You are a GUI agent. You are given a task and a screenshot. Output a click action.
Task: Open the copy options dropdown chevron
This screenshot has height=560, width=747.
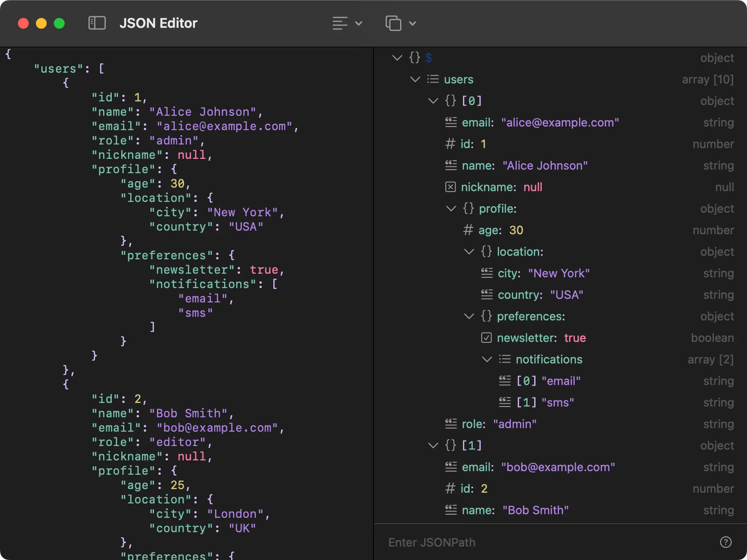[413, 23]
